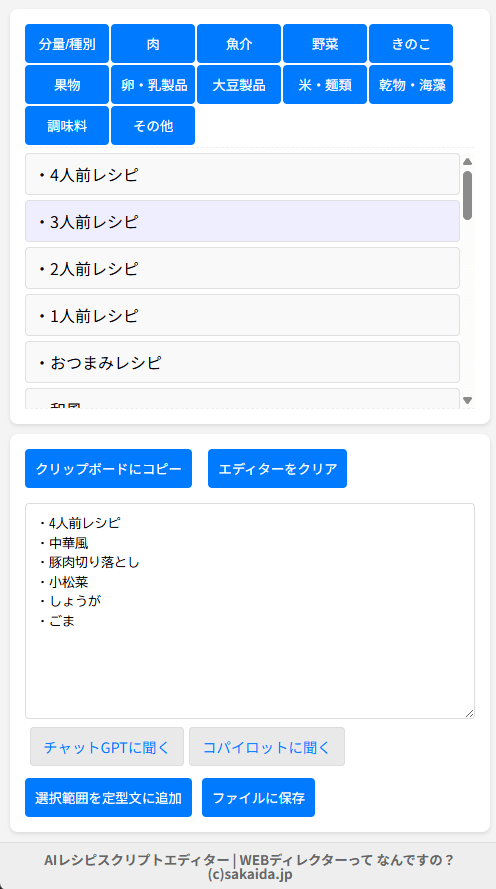Copy editor text with クリップボードにコピー
Viewport: 496px width, 889px height.
tap(108, 469)
